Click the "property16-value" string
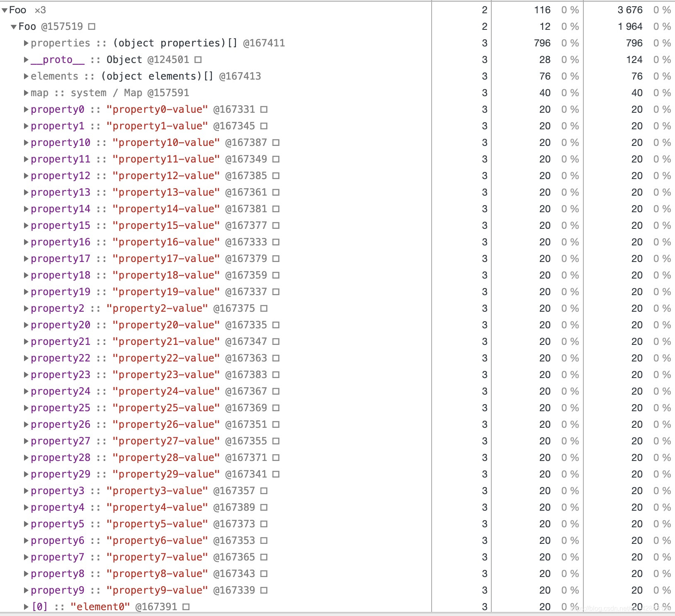The width and height of the screenshot is (675, 616). click(166, 242)
